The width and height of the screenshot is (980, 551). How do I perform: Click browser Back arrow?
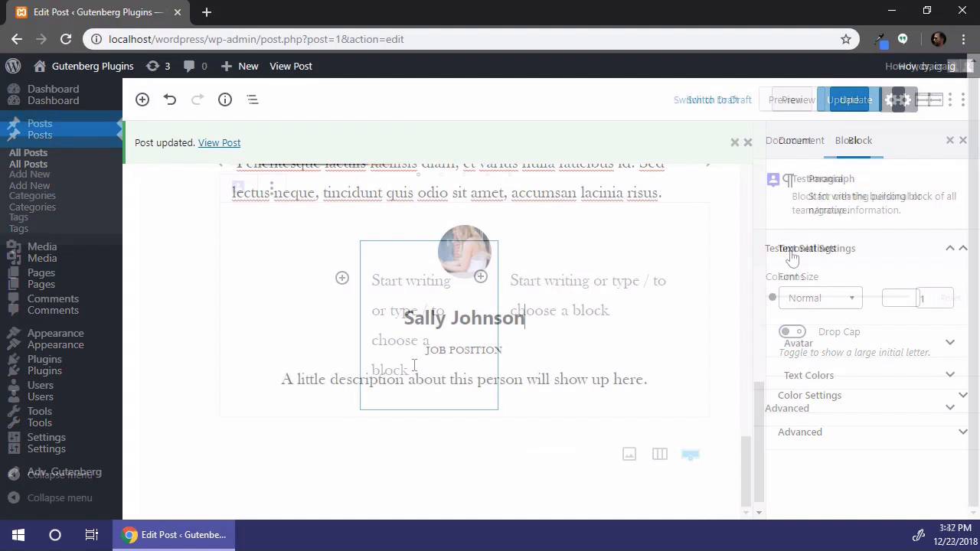coord(17,39)
